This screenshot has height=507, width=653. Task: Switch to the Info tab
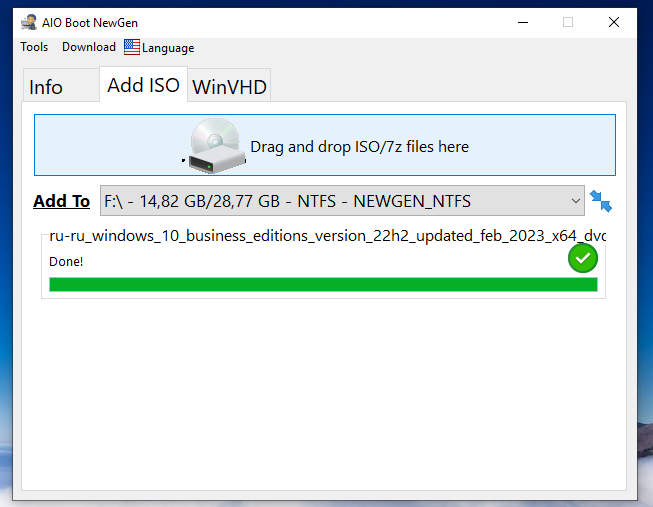(x=46, y=87)
